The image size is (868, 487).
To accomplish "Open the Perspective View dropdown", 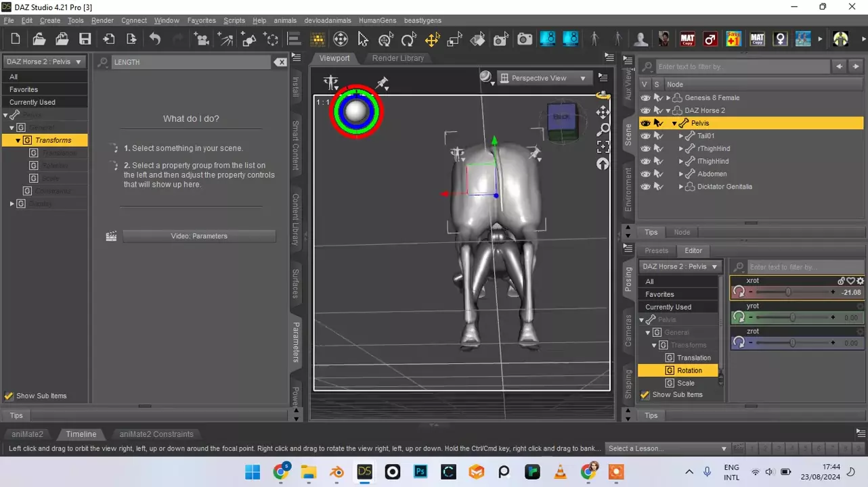I will pos(544,78).
